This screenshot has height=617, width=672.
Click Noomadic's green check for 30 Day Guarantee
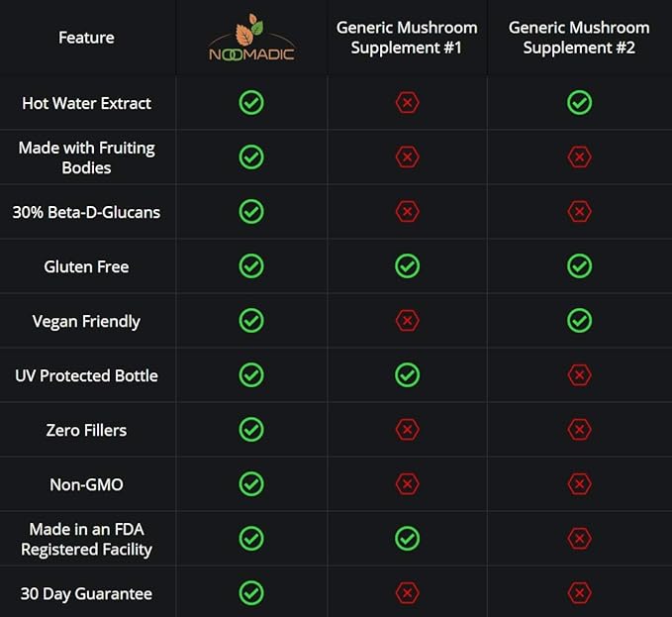(x=251, y=593)
